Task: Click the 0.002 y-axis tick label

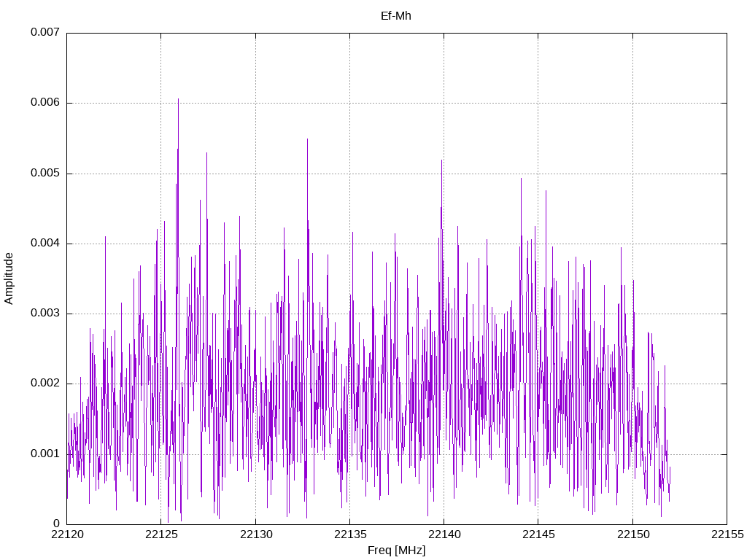Action: click(x=45, y=384)
